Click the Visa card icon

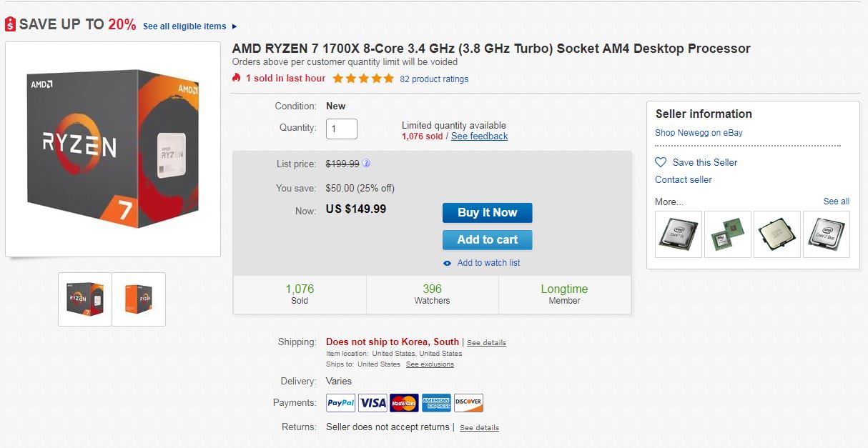(x=373, y=403)
